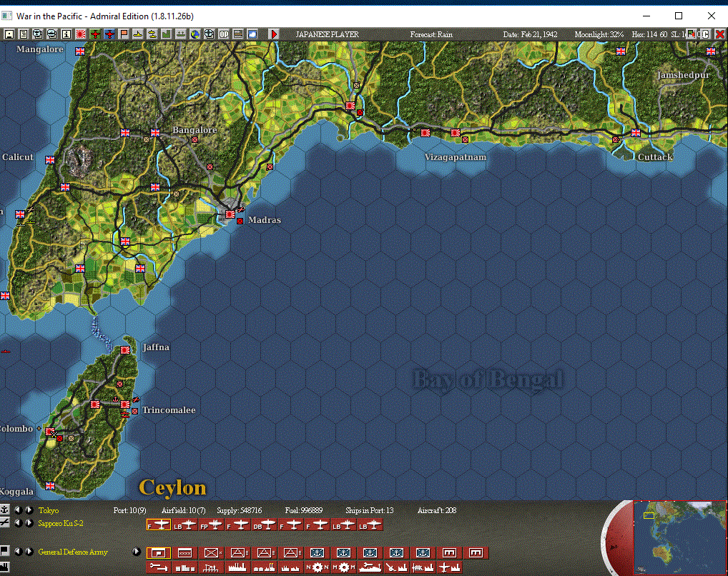Click the 'Aircraft: 208' value

436,510
